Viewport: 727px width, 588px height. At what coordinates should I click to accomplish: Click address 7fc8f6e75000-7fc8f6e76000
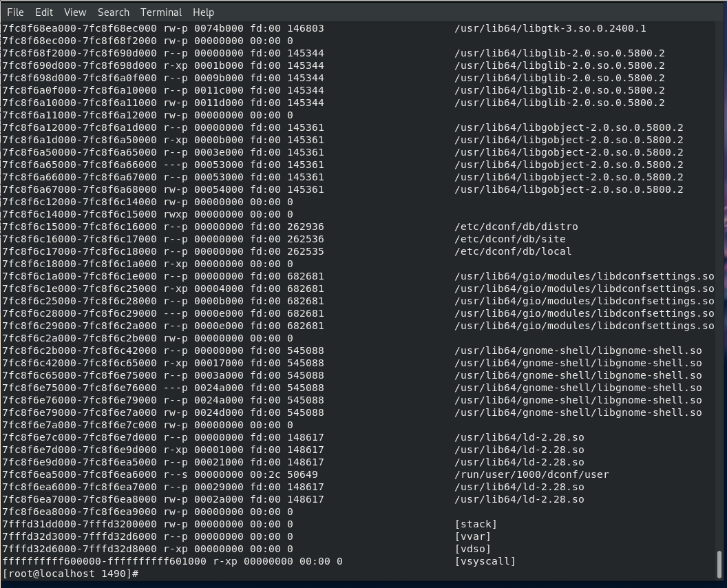tap(79, 388)
